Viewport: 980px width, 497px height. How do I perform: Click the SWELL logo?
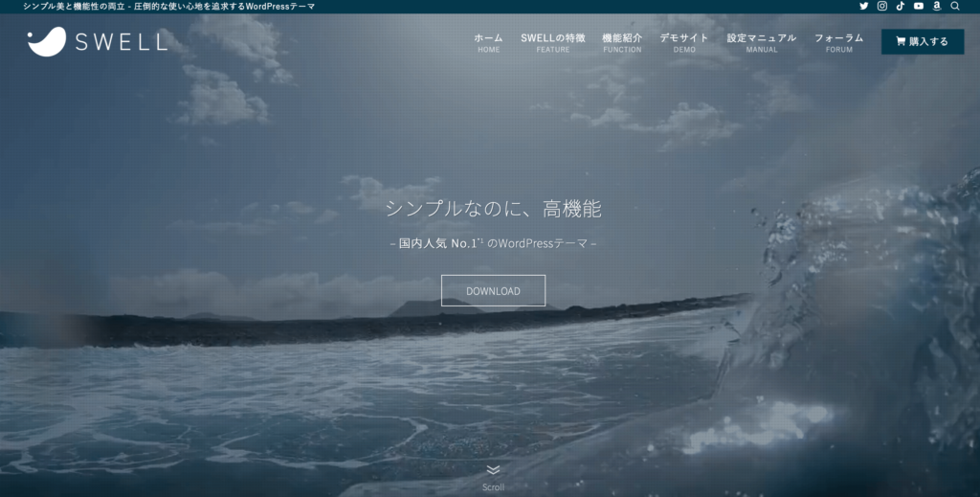click(x=98, y=42)
